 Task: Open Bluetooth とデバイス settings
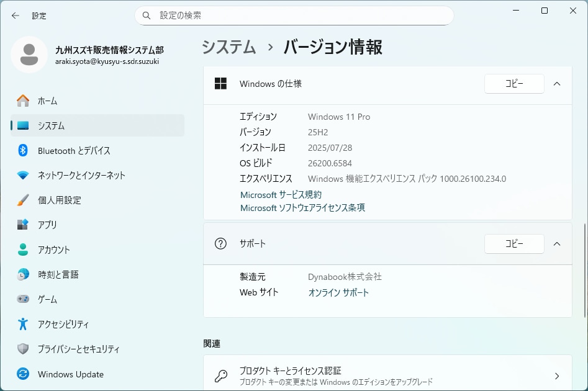coord(97,150)
